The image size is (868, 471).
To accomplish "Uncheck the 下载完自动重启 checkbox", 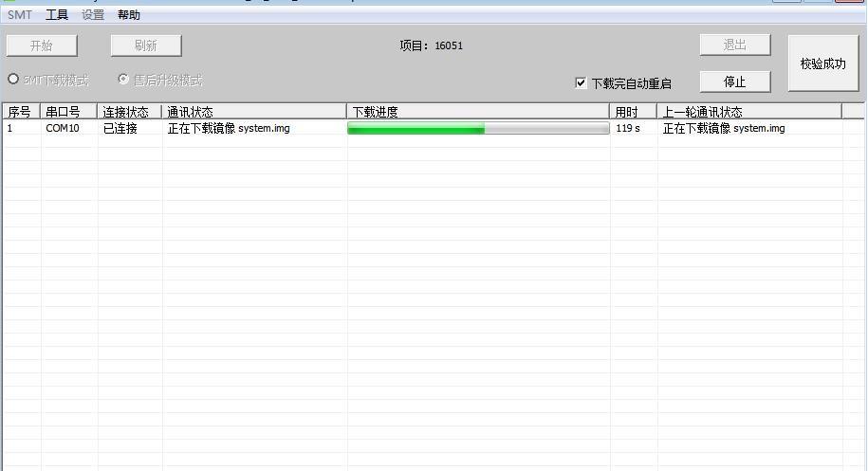I will click(582, 82).
